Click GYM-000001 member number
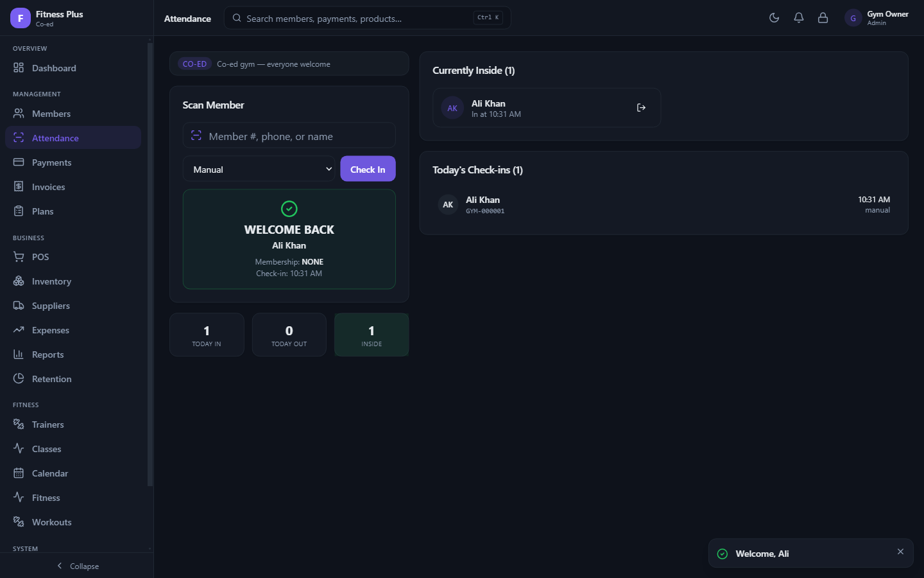This screenshot has width=924, height=578. coord(485,211)
